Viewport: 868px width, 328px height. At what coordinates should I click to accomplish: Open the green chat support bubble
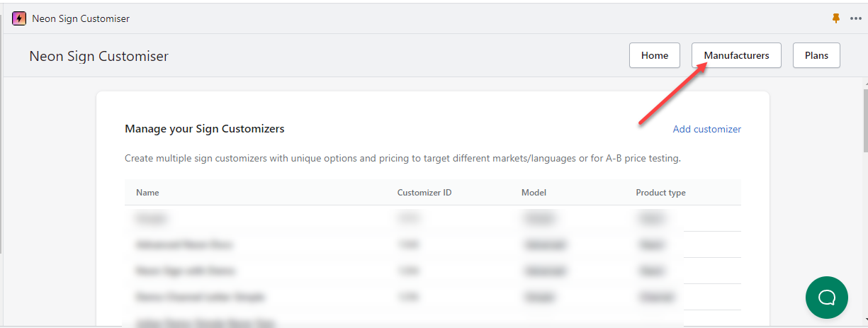tap(827, 297)
